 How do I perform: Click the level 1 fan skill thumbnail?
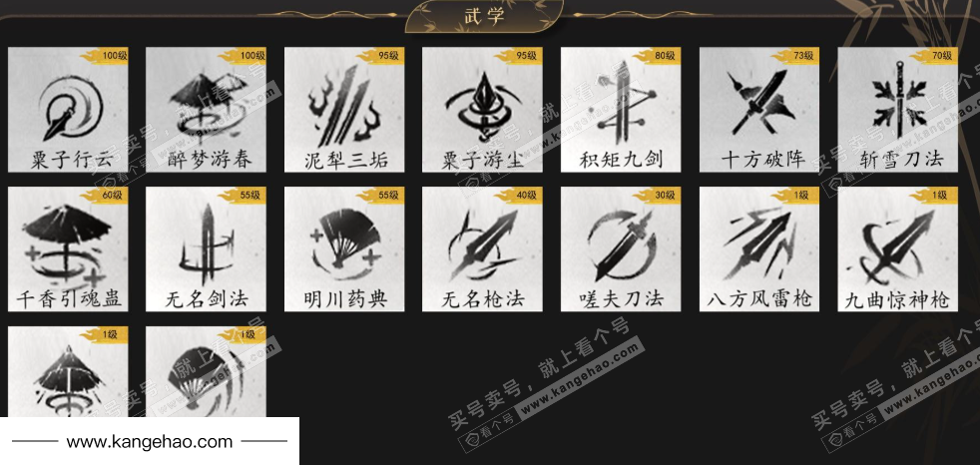(207, 371)
